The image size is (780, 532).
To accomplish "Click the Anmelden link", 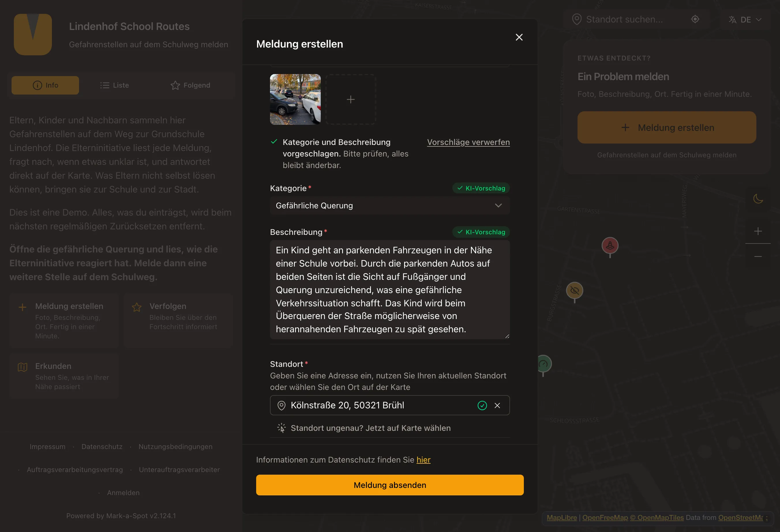I will [x=123, y=493].
